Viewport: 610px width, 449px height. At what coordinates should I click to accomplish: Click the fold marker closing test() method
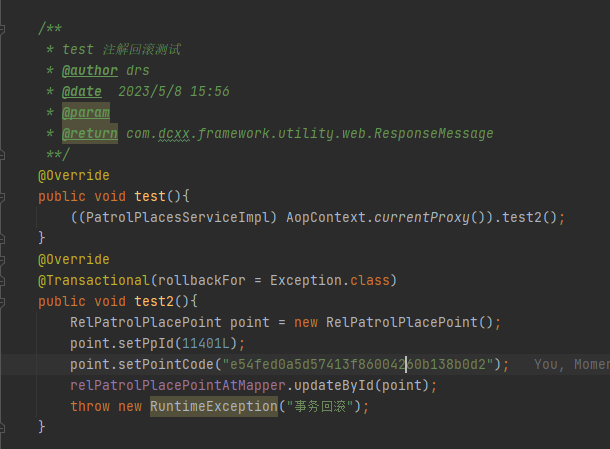coord(2,239)
